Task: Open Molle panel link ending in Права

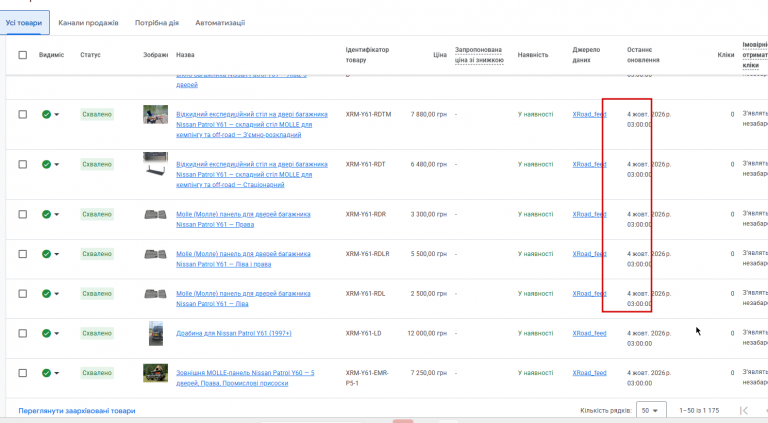Action: click(x=243, y=219)
